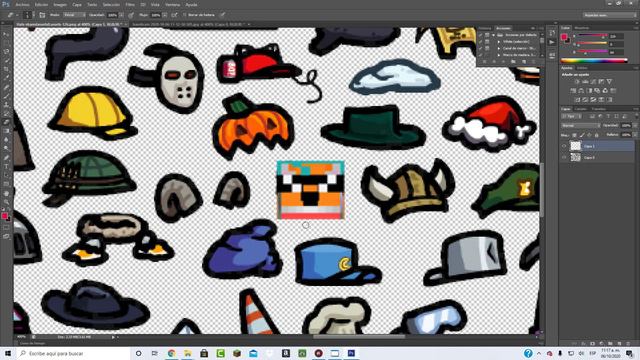Open the workspace switcher dropdown
640x360 pixels.
click(x=609, y=15)
